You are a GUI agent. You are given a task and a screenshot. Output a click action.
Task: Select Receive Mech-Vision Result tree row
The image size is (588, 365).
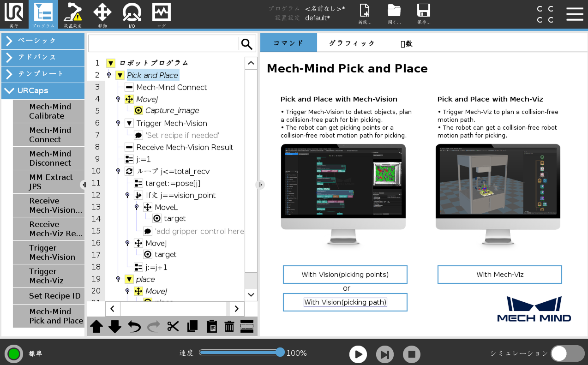[x=185, y=147]
